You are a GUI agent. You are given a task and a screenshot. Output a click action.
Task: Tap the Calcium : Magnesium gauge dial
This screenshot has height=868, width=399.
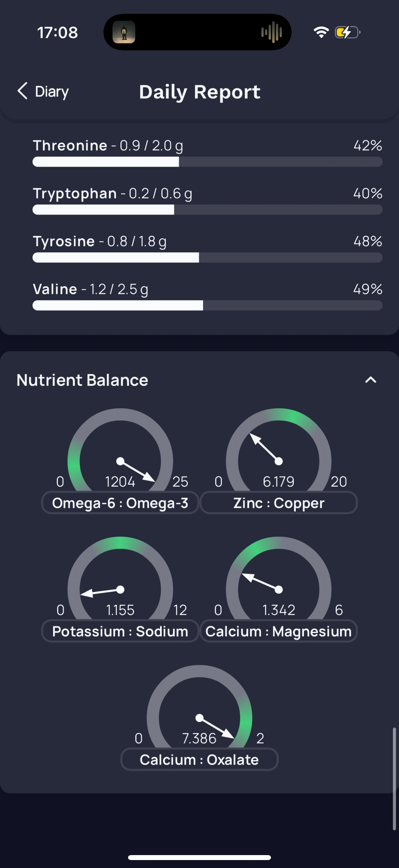pos(279,578)
